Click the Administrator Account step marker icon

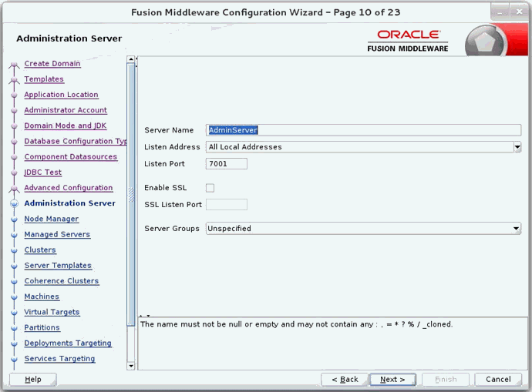tap(14, 110)
